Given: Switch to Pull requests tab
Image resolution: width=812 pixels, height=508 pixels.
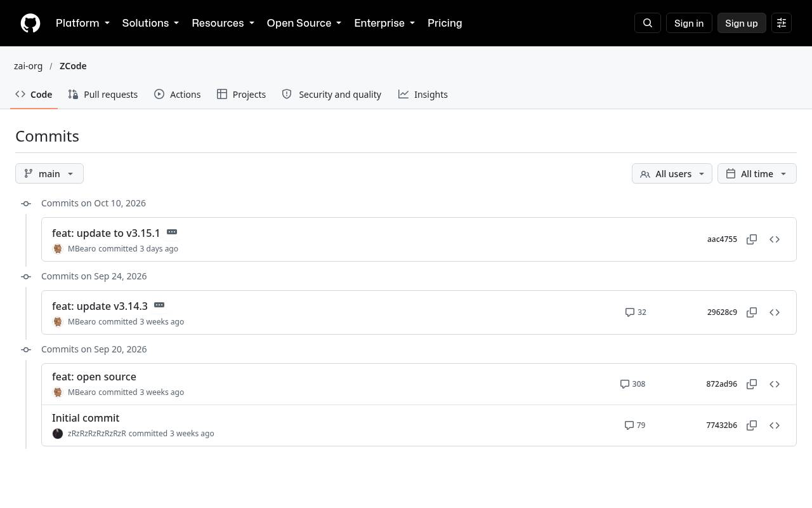Looking at the screenshot, I should pyautogui.click(x=103, y=95).
